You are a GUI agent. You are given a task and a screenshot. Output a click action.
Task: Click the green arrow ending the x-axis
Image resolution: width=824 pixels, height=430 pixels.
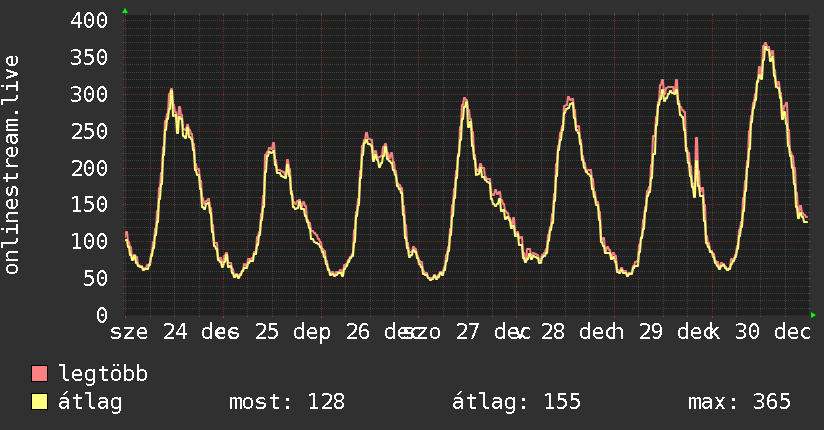[813, 315]
